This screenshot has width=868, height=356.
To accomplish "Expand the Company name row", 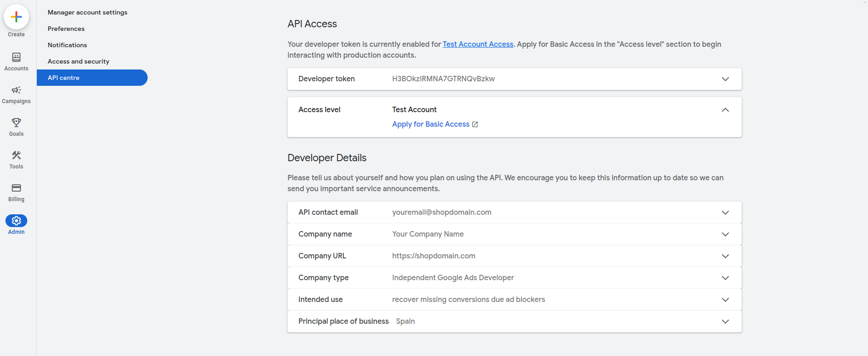I will coord(725,234).
